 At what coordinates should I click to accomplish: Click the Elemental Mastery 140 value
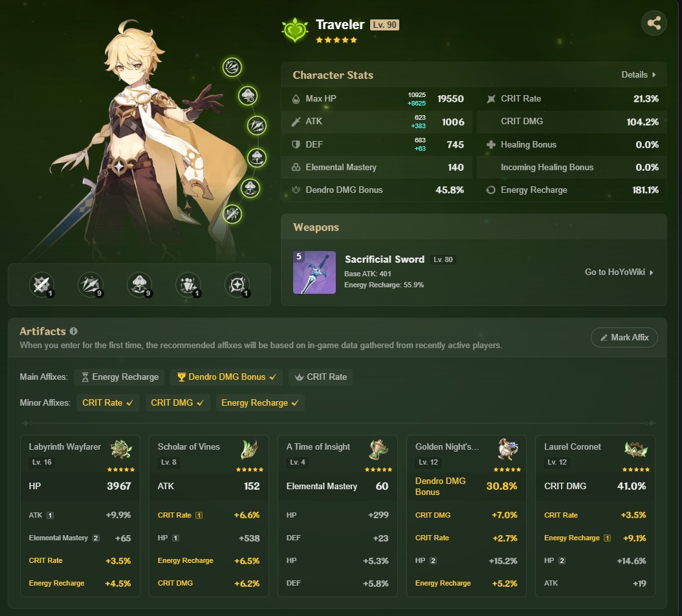point(456,168)
